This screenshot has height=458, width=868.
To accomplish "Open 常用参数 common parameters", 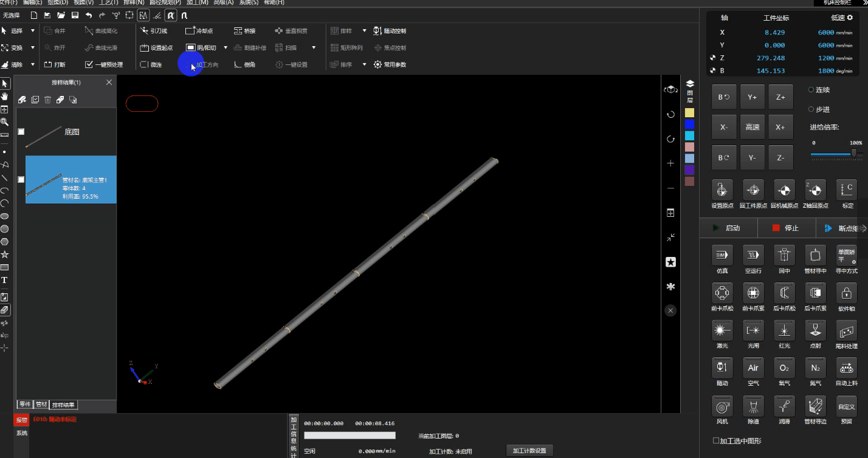I will tap(390, 64).
